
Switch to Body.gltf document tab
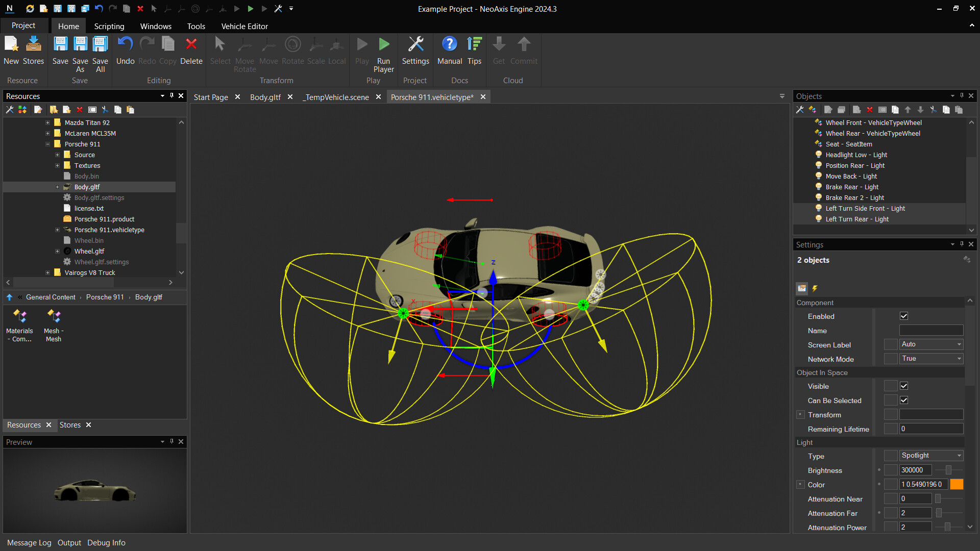pyautogui.click(x=265, y=97)
